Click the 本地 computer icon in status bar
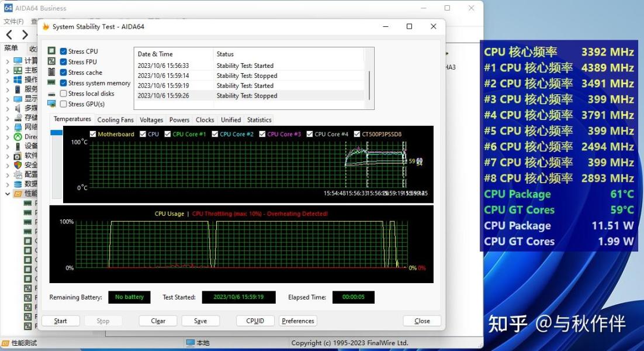This screenshot has width=644, height=351. tap(190, 343)
